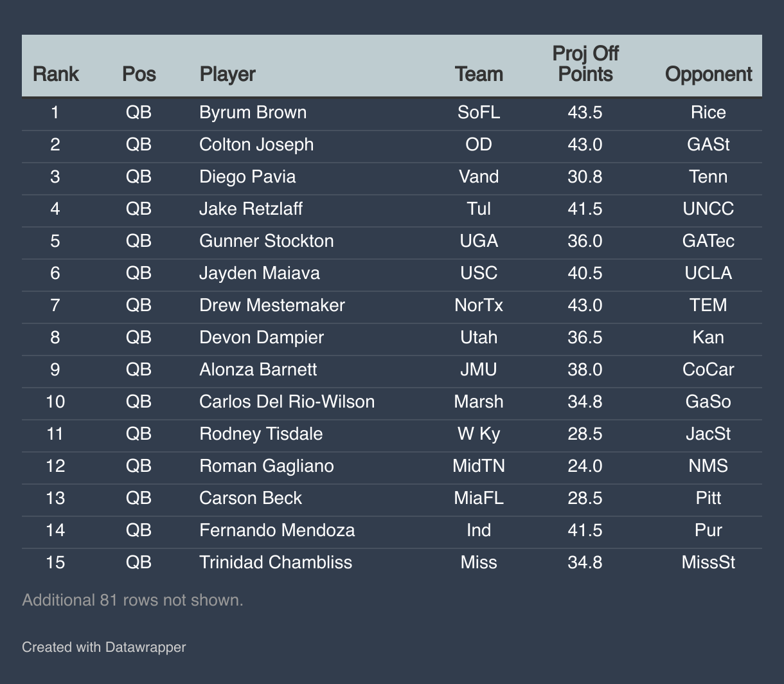Sort by Proj Off Points header
Viewport: 784px width, 684px height.
coord(585,64)
